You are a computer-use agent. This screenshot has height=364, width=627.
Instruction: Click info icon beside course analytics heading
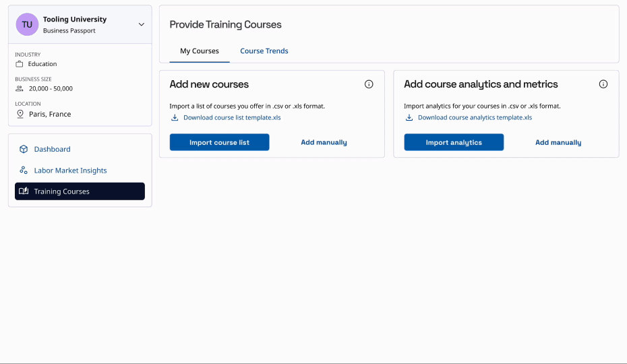tap(603, 84)
